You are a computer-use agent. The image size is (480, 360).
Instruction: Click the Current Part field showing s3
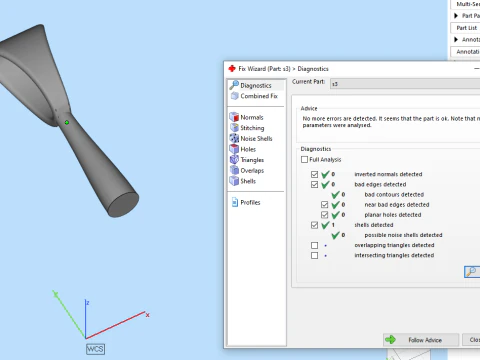pyautogui.click(x=405, y=84)
